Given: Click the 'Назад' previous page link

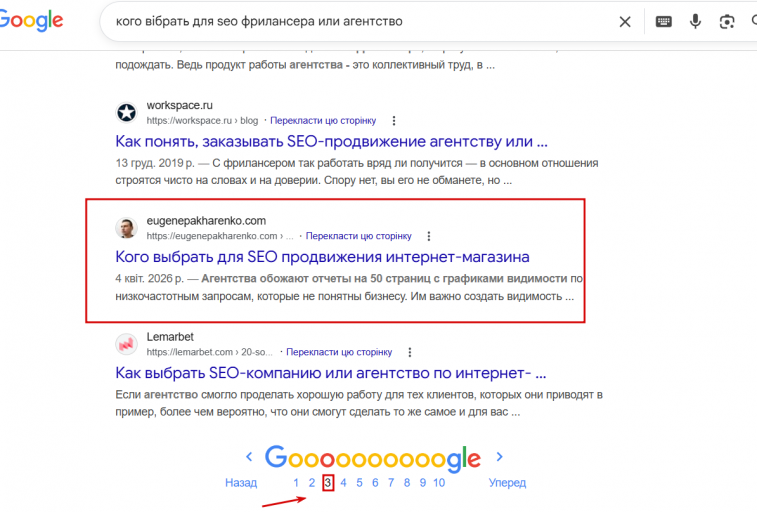Looking at the screenshot, I should (x=241, y=483).
